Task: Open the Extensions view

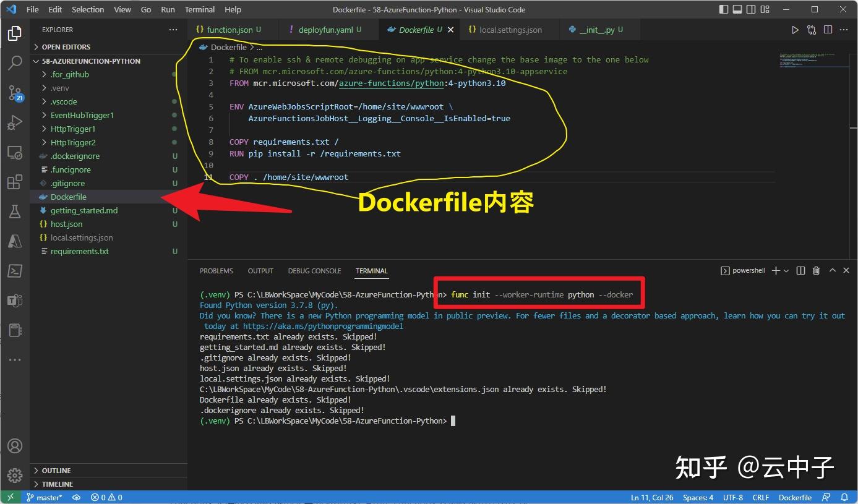Action: click(x=15, y=182)
